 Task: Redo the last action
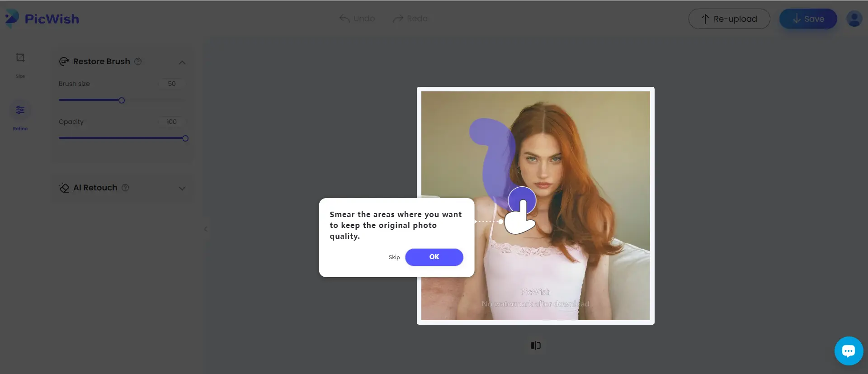[410, 19]
